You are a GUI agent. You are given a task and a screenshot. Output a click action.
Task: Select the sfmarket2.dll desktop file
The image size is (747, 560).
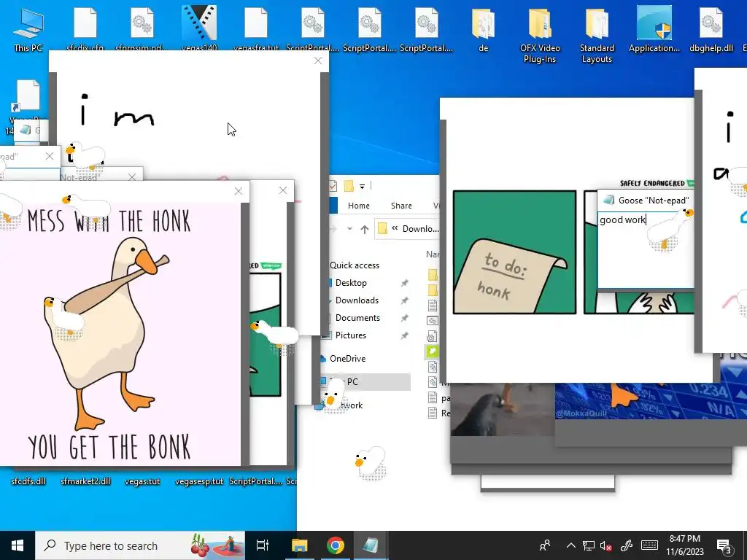(x=85, y=481)
